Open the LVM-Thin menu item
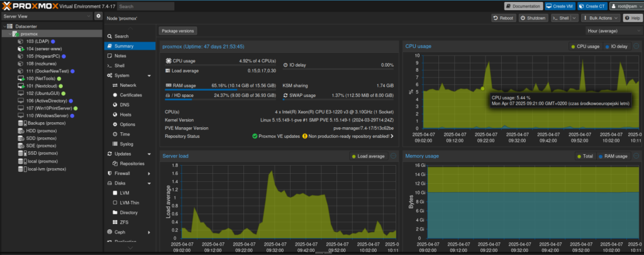The image size is (644, 255). [x=130, y=203]
